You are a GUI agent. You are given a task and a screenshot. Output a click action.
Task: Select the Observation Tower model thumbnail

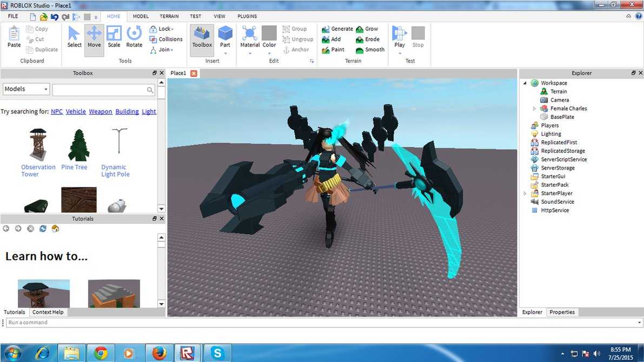pos(38,144)
